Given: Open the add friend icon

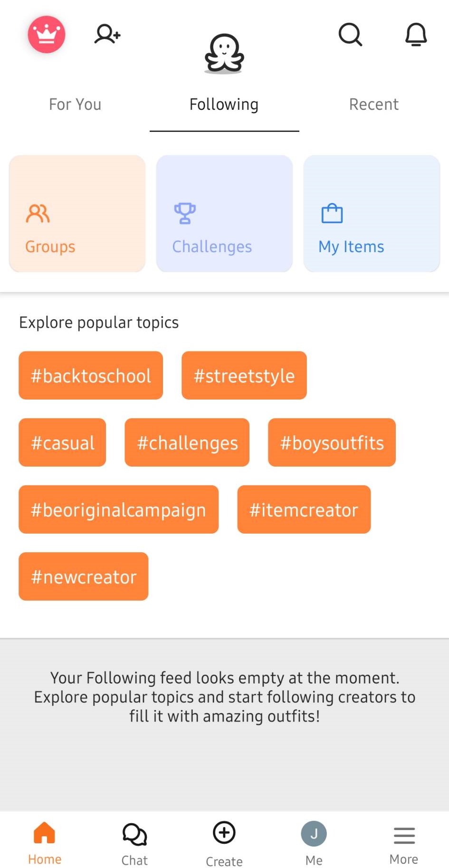Looking at the screenshot, I should pyautogui.click(x=107, y=34).
